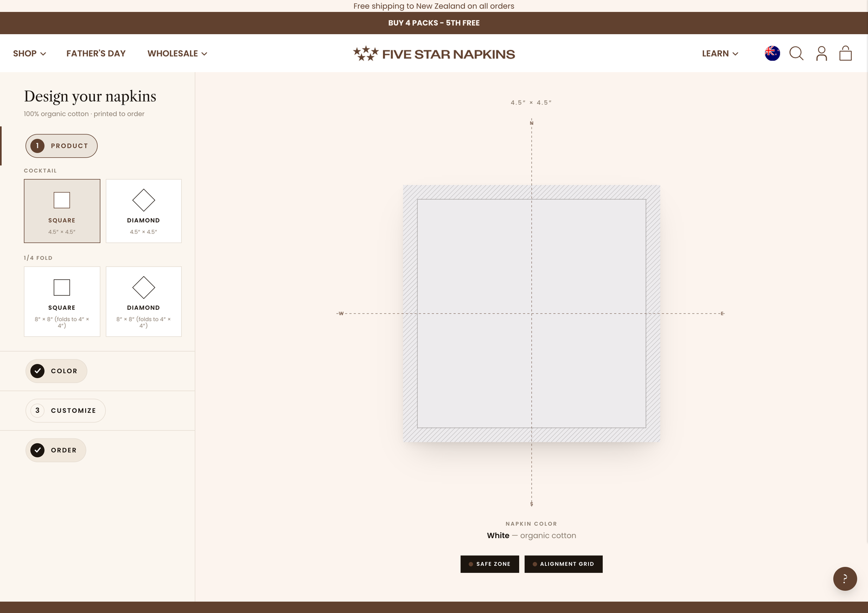Click the 100% organic cotton subtitle
Screen dimensions: 868x613
coord(84,114)
